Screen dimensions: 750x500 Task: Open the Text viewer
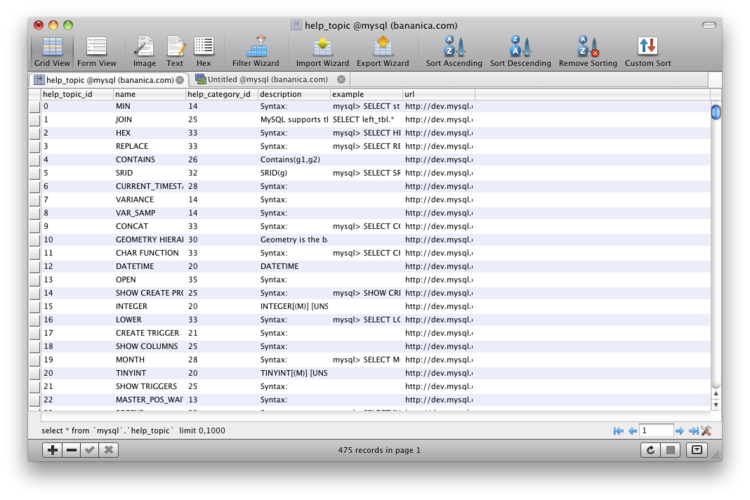click(175, 52)
